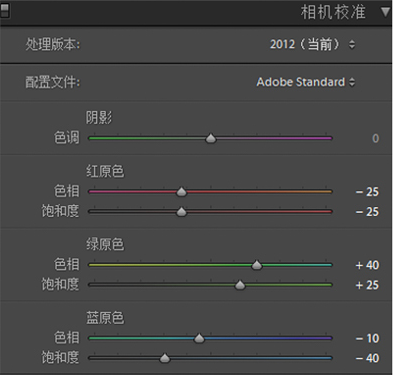Collapse the 相机校准 panel triangle

385,12
